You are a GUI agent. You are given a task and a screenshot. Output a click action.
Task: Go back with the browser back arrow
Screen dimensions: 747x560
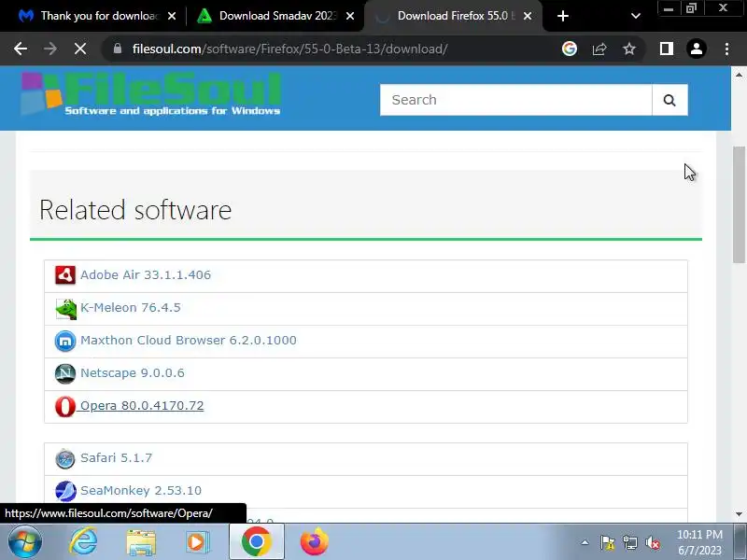click(21, 49)
